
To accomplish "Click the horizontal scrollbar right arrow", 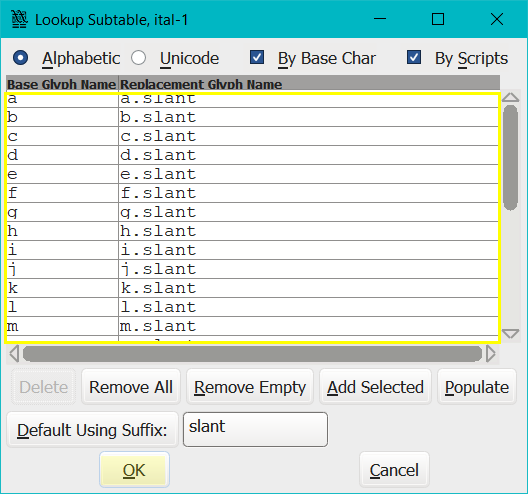I will [x=491, y=354].
